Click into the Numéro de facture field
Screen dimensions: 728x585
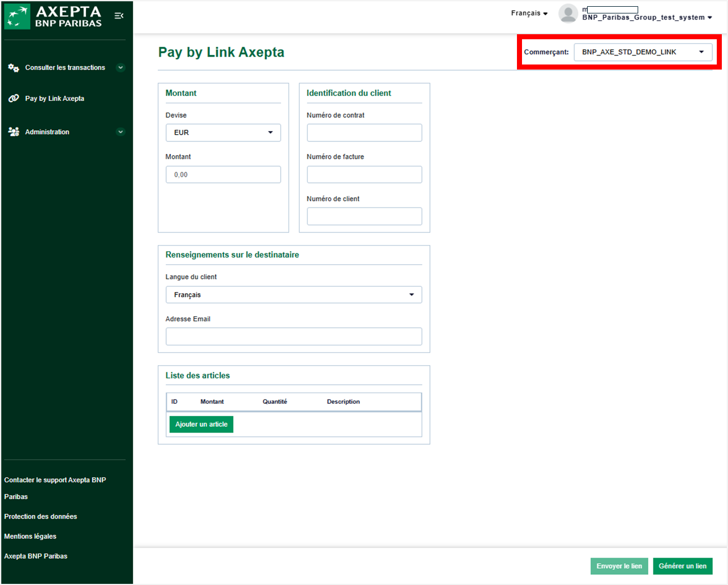[364, 174]
